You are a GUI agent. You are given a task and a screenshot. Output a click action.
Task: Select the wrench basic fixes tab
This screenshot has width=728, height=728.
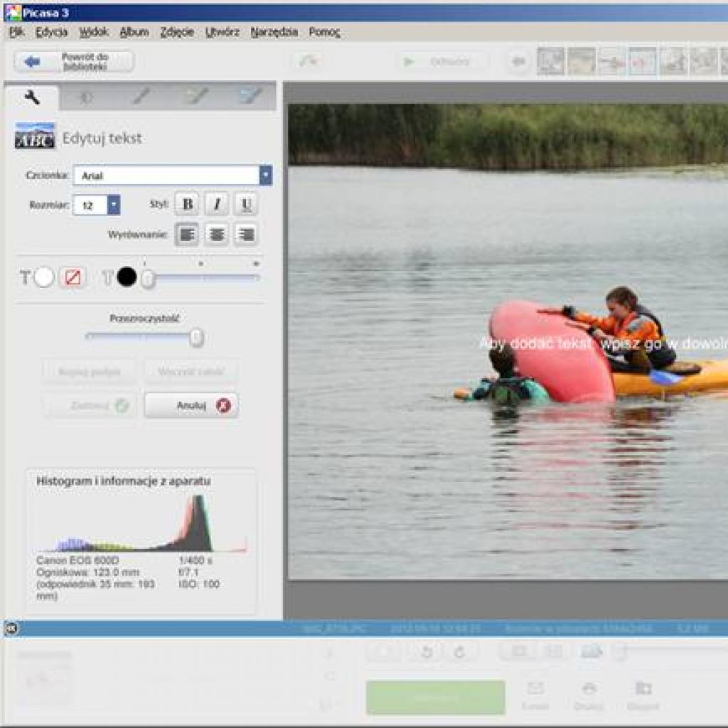[x=31, y=97]
